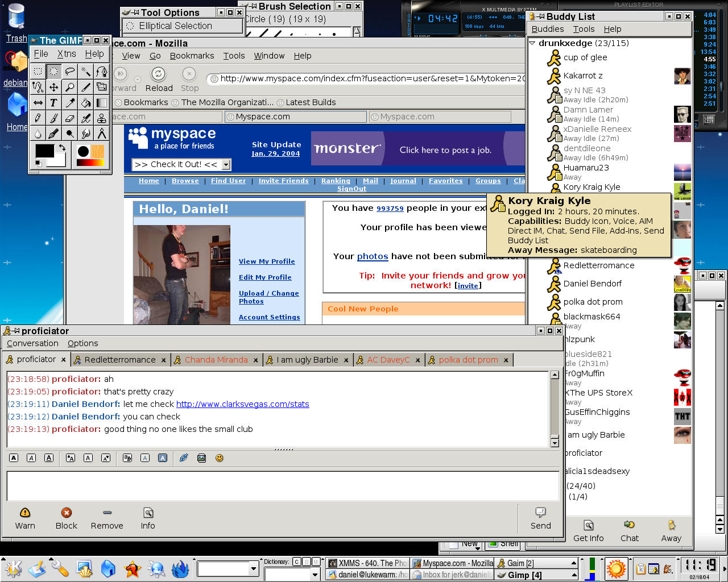Click the insert link icon in Gaim
The width and height of the screenshot is (728, 582).
click(x=184, y=458)
